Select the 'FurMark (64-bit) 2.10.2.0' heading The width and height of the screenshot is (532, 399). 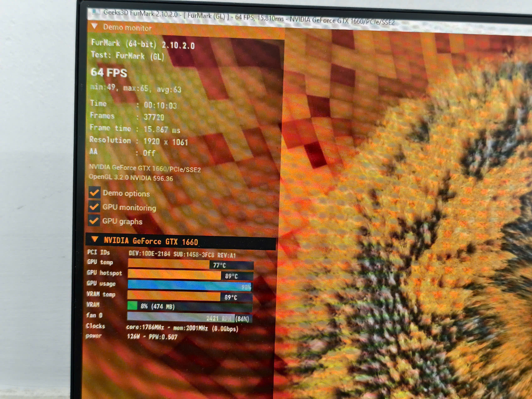tap(143, 44)
